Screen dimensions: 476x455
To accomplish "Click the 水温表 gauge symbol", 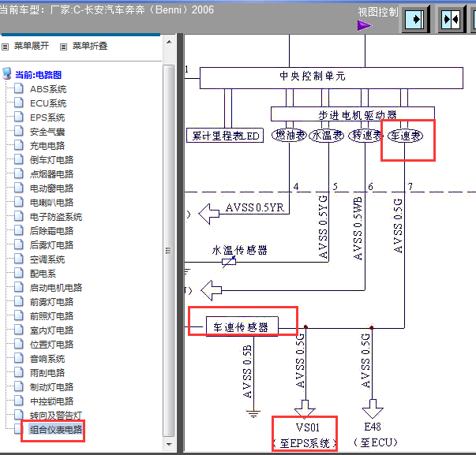I will [327, 135].
